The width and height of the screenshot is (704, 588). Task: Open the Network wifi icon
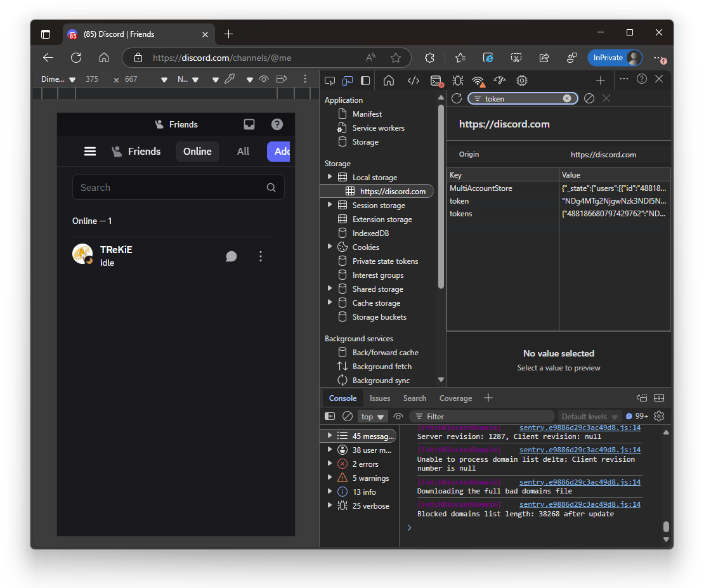[x=478, y=81]
